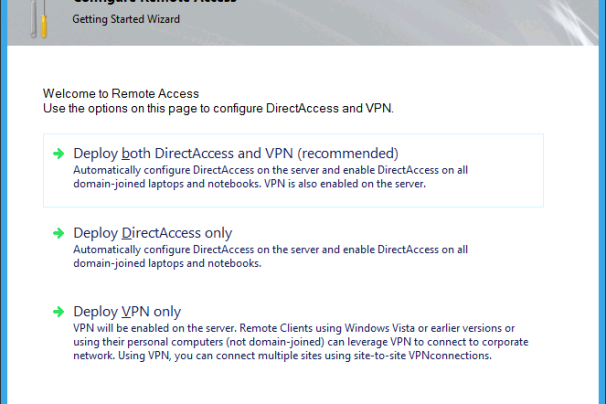This screenshot has height=404, width=606.
Task: Click green arrow beside Deploy both DirectAccess and VPN
Action: (59, 153)
